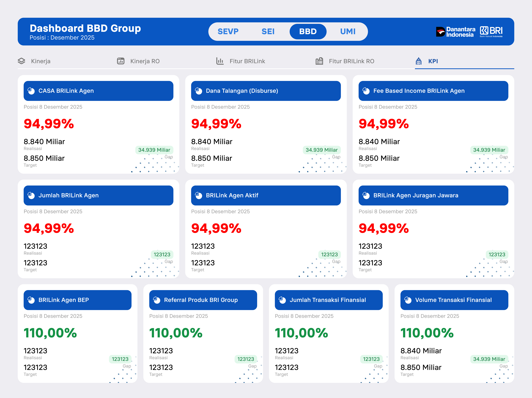Screen dimensions: 532x398
Task: Click the Dashboard BBD Group title
Action: pyautogui.click(x=85, y=28)
